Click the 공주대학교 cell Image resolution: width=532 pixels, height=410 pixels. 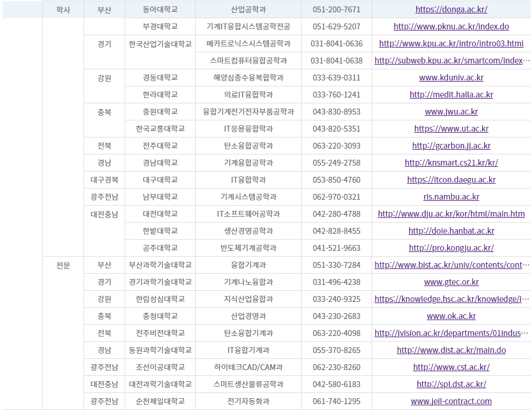[160, 248]
